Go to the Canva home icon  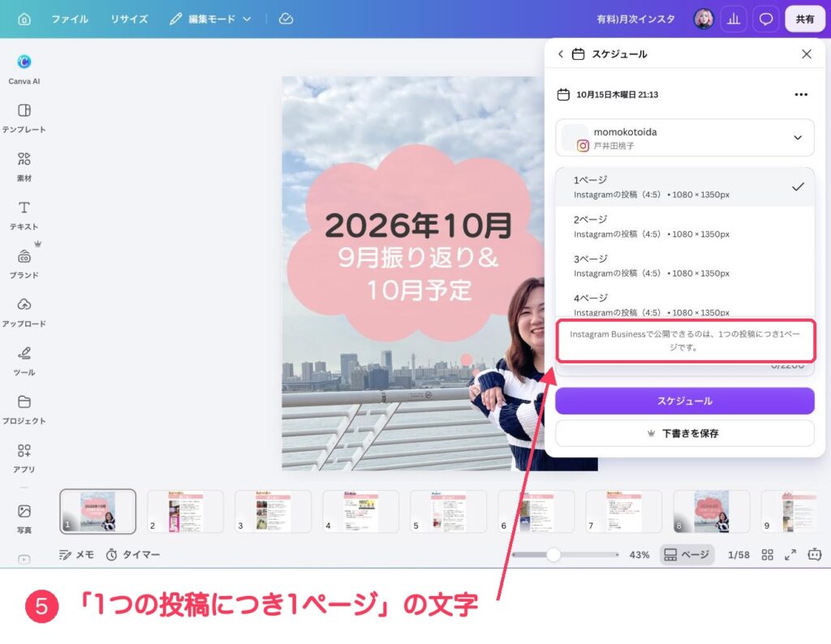(x=24, y=19)
